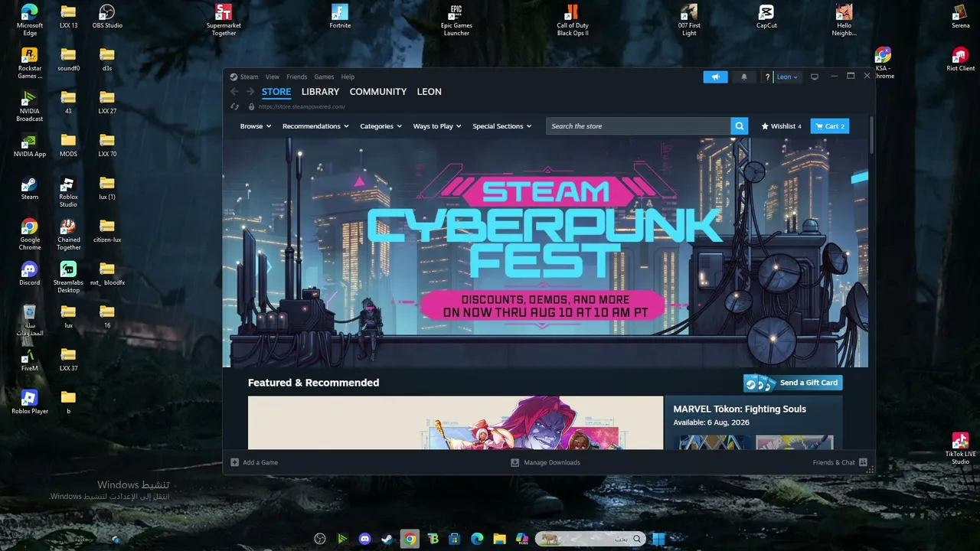
Task: Select the 007 First Light desktop shortcut
Action: pyautogui.click(x=689, y=21)
